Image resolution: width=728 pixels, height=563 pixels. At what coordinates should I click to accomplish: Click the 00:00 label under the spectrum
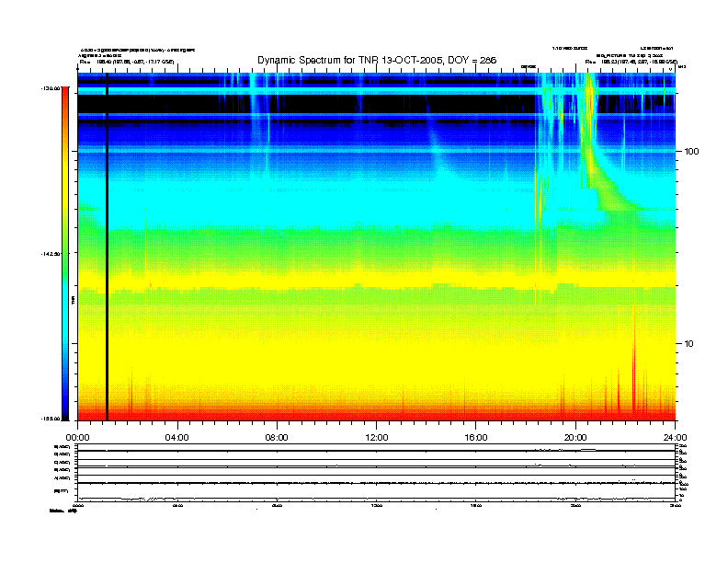[77, 438]
